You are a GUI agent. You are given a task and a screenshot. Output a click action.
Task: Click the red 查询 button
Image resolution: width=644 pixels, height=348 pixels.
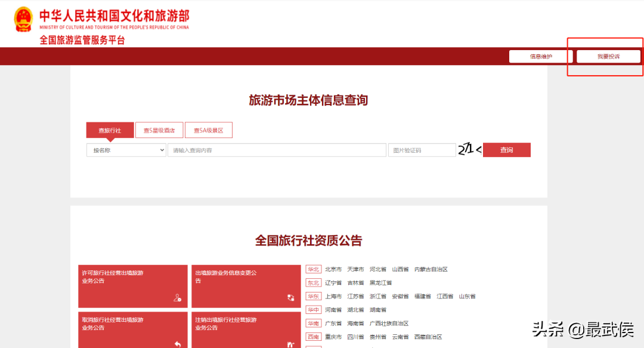pos(506,150)
